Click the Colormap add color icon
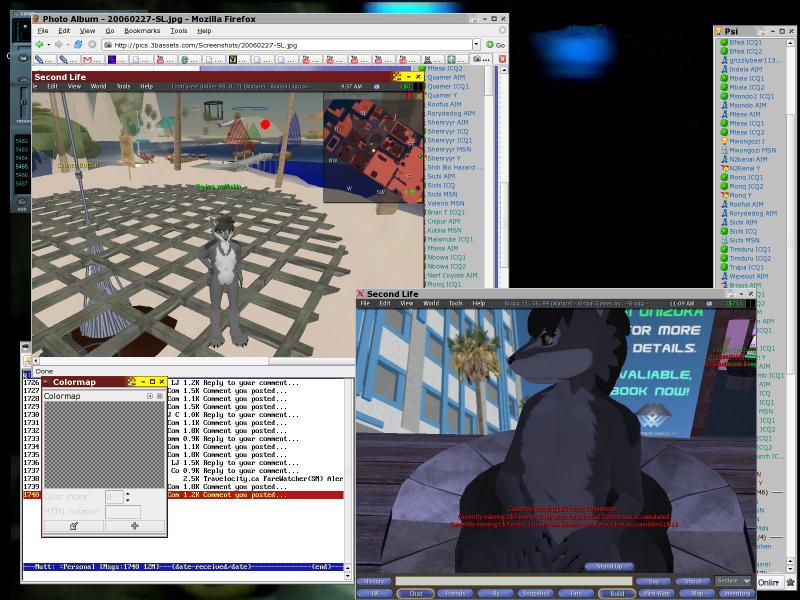 coord(135,526)
